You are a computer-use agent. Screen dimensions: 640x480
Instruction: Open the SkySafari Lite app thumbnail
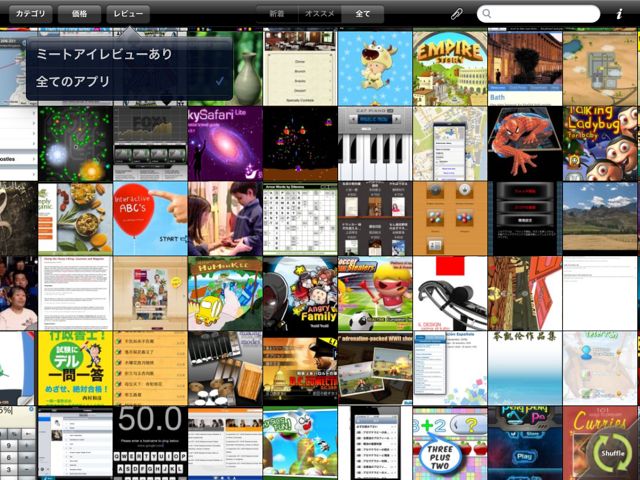click(225, 144)
